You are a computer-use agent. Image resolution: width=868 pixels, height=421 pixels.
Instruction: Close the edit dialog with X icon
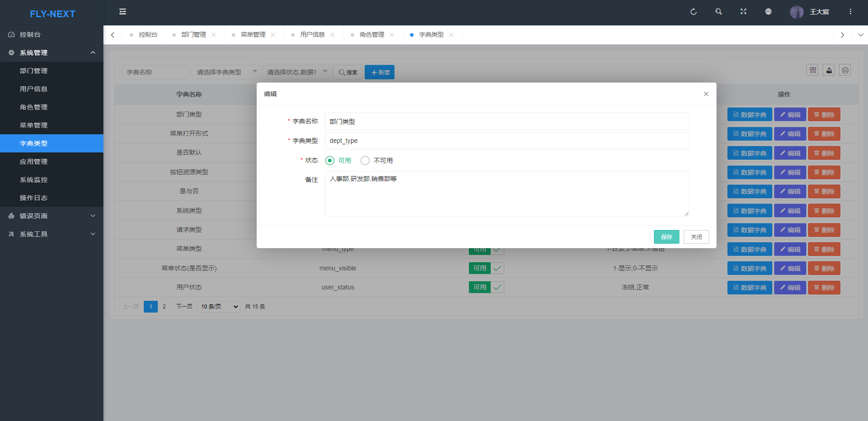tap(706, 94)
